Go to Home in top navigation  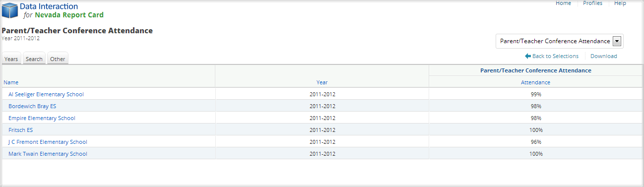[x=563, y=3]
